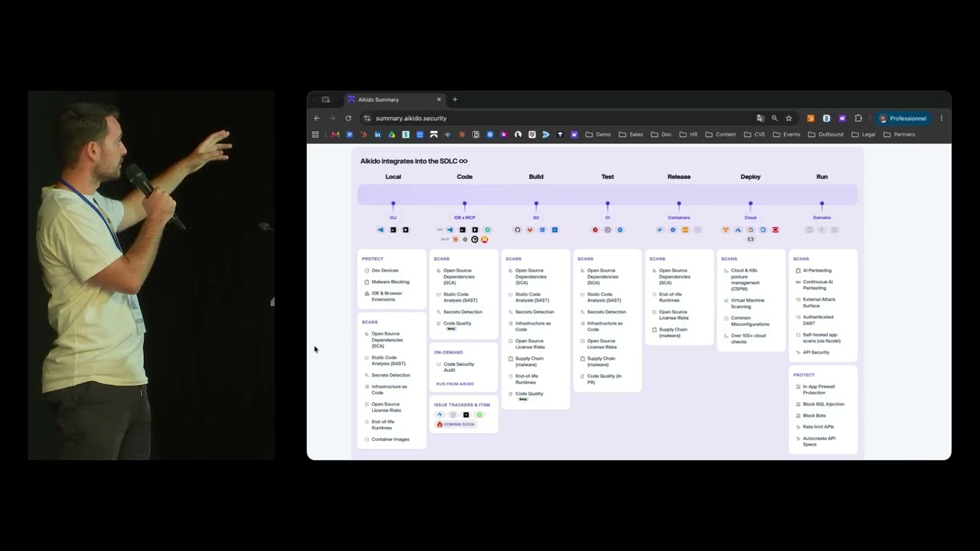
Task: Open the Professionnel profile button
Action: pyautogui.click(x=903, y=119)
